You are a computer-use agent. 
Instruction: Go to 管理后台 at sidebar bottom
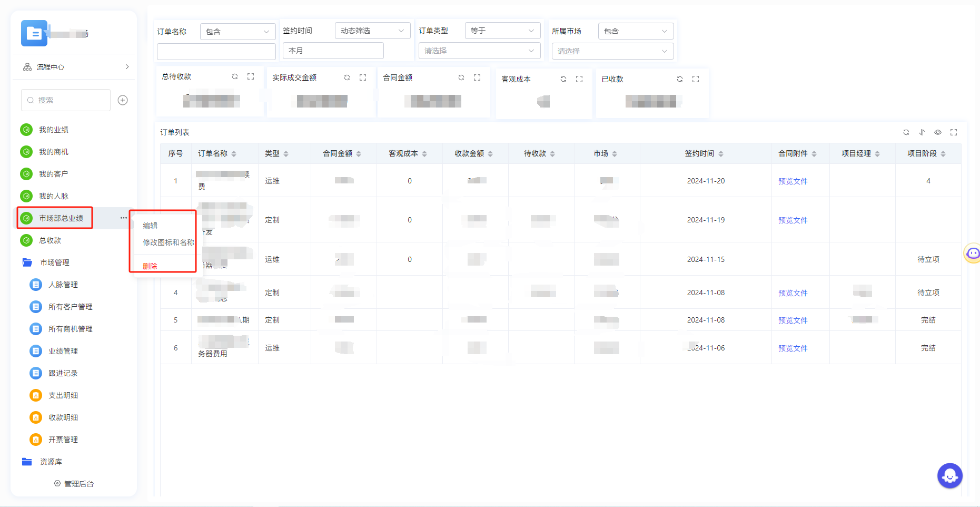74,484
